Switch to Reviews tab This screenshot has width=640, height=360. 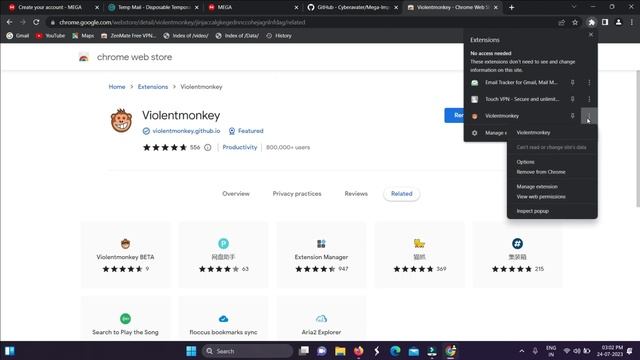(x=356, y=194)
